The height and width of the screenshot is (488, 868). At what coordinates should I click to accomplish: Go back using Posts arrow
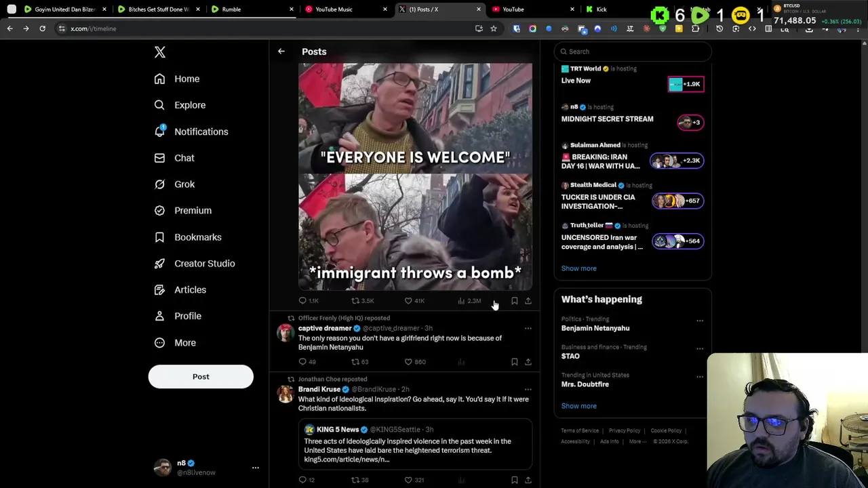(281, 52)
